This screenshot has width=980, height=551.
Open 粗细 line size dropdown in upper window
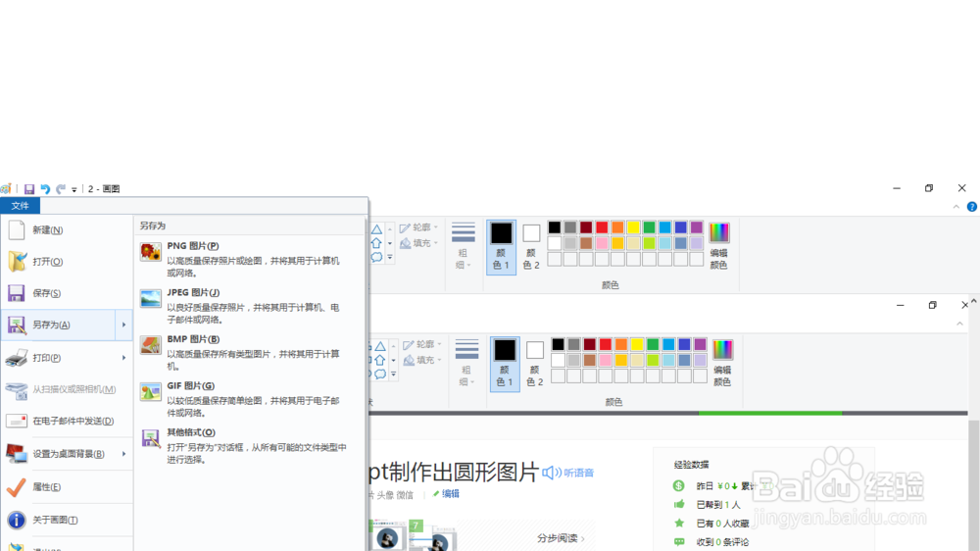464,246
